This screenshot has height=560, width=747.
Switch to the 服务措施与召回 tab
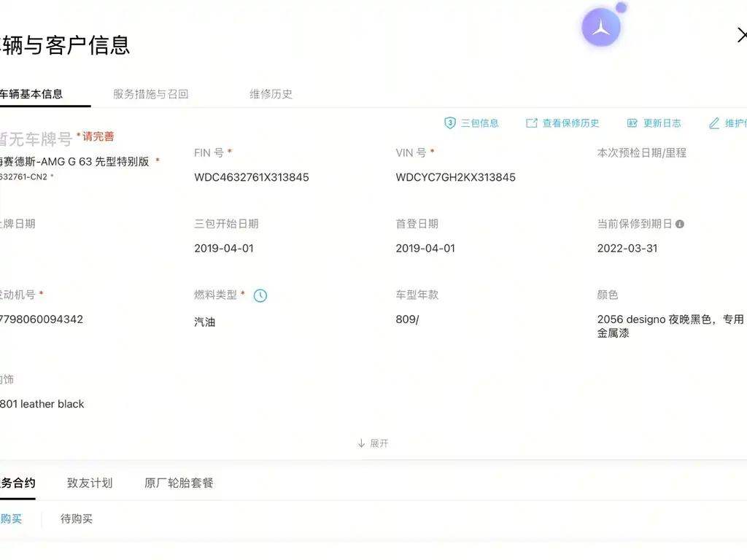(150, 94)
